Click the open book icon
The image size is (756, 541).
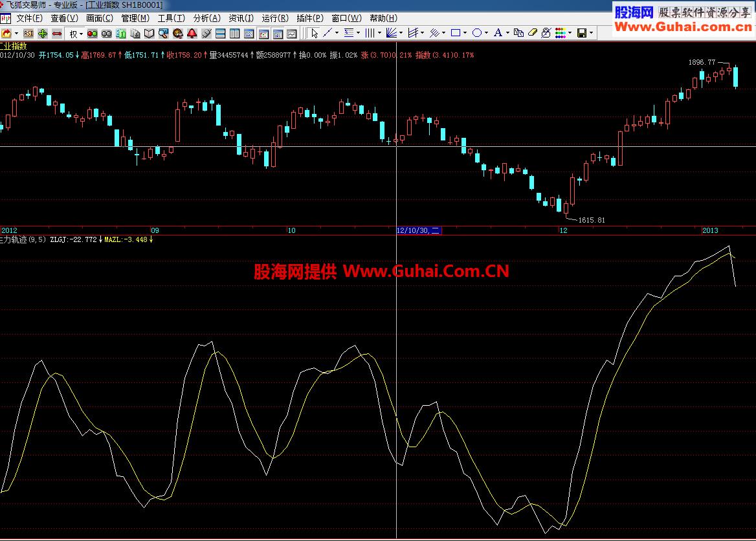(150, 33)
